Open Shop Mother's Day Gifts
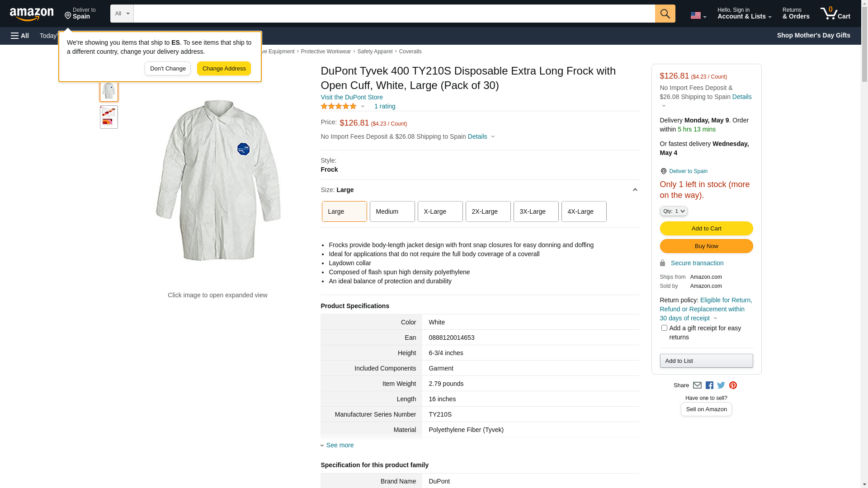Viewport: 868px width, 488px height. [813, 35]
